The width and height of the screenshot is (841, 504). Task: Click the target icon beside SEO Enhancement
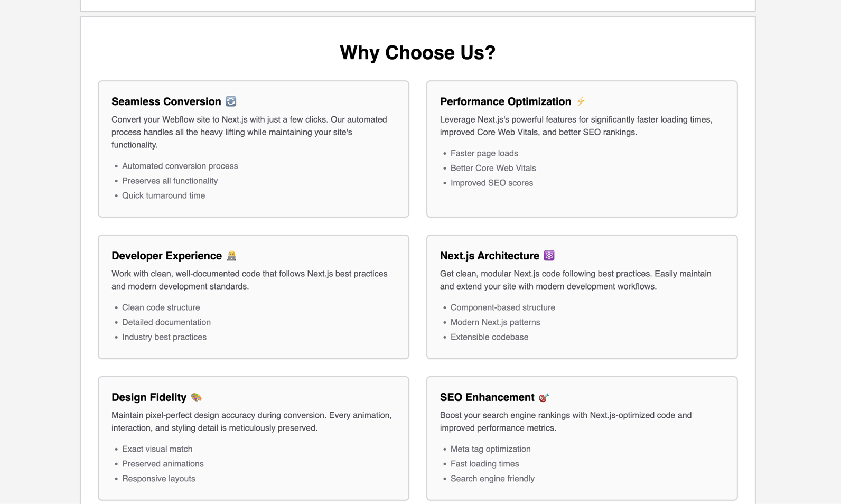click(x=544, y=397)
